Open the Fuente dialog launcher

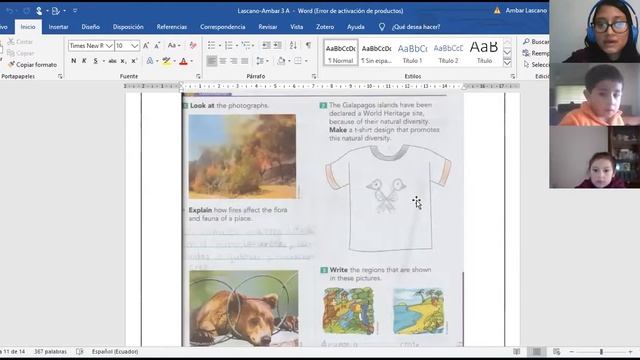point(198,76)
